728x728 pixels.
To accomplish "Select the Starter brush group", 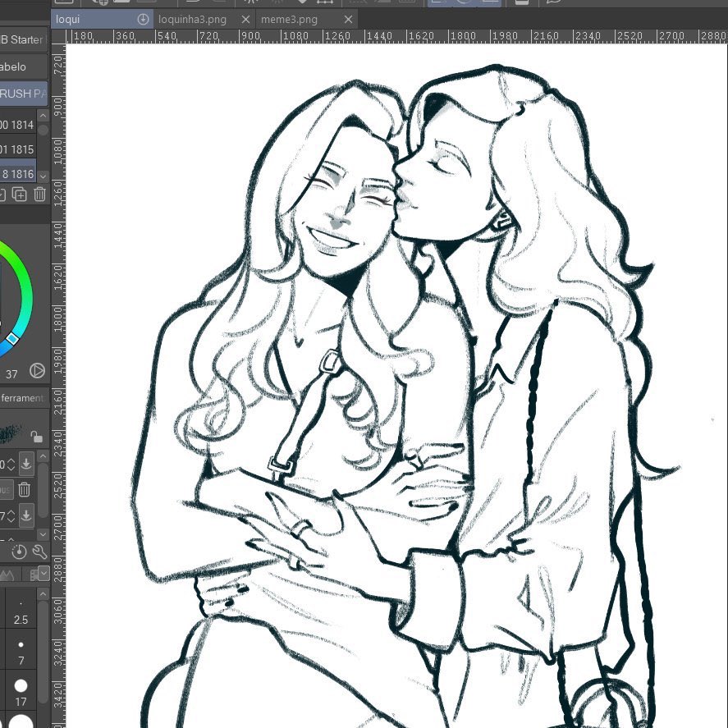I will click(23, 40).
